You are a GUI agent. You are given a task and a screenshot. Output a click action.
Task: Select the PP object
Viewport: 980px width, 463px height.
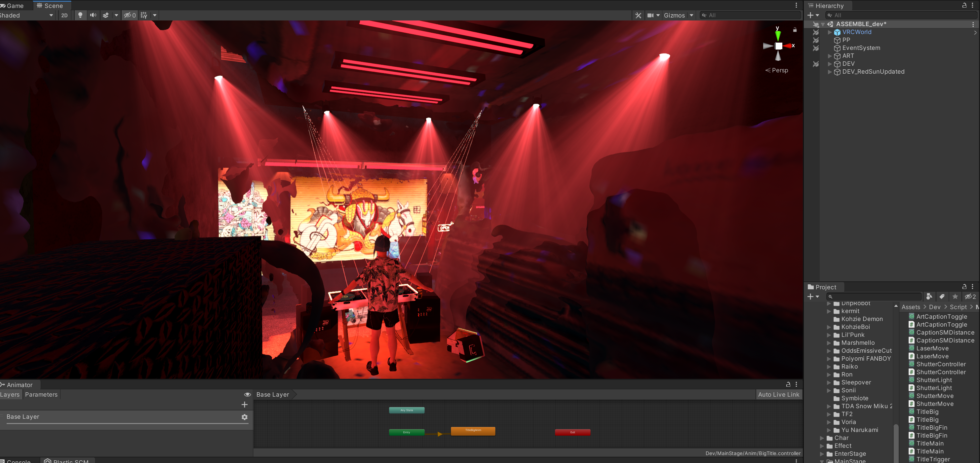click(x=846, y=40)
